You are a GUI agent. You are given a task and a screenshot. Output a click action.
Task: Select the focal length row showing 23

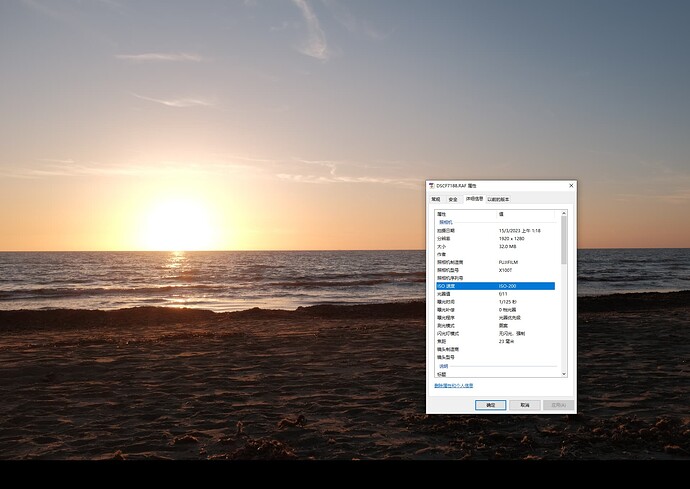(495, 342)
